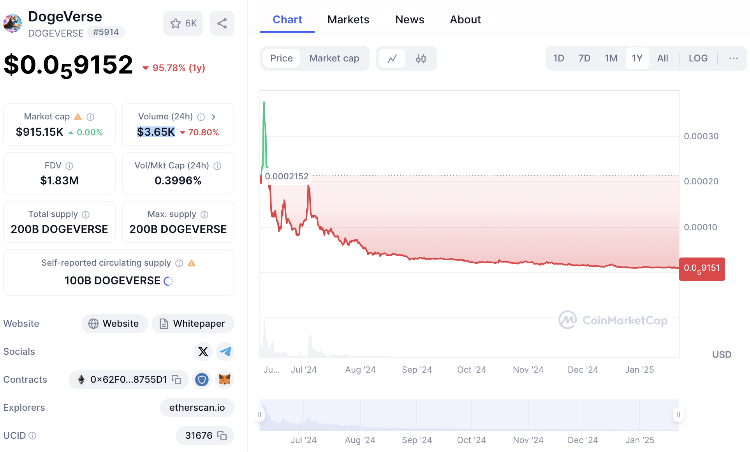Select the Price chart mode
750x452 pixels.
click(x=281, y=58)
